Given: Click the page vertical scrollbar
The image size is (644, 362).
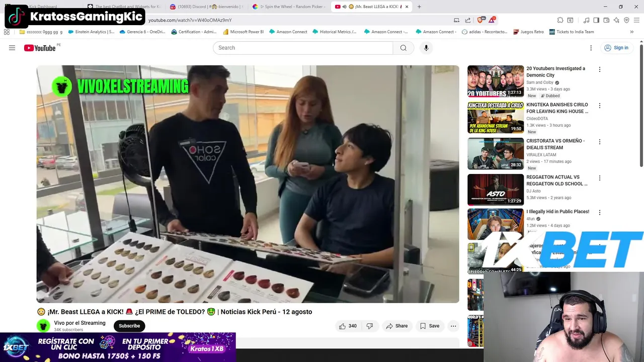Looking at the screenshot, I should coord(641,106).
